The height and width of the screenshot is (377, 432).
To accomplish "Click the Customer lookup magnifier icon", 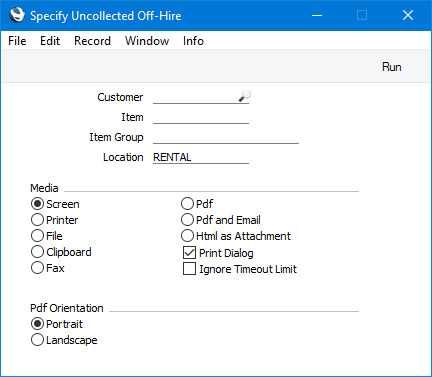I will pyautogui.click(x=245, y=96).
